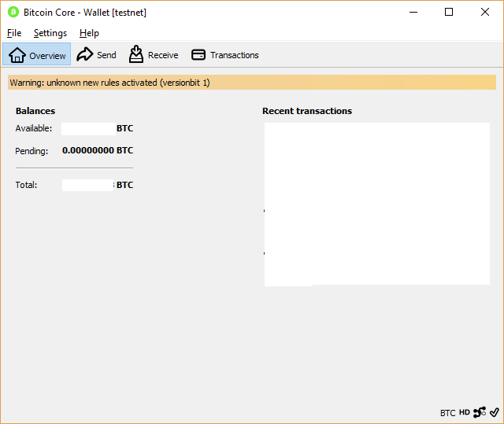Open the Overview tab
This screenshot has width=504, height=424.
(x=37, y=54)
